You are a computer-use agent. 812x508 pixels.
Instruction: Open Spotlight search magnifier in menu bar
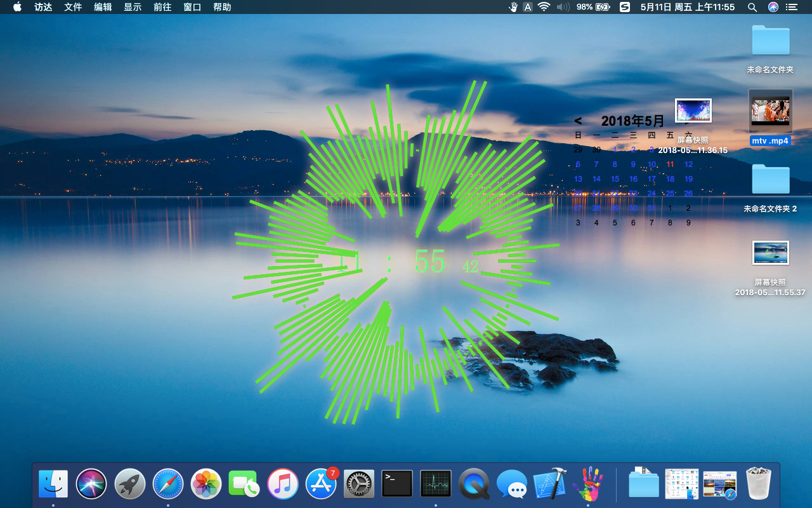(752, 7)
